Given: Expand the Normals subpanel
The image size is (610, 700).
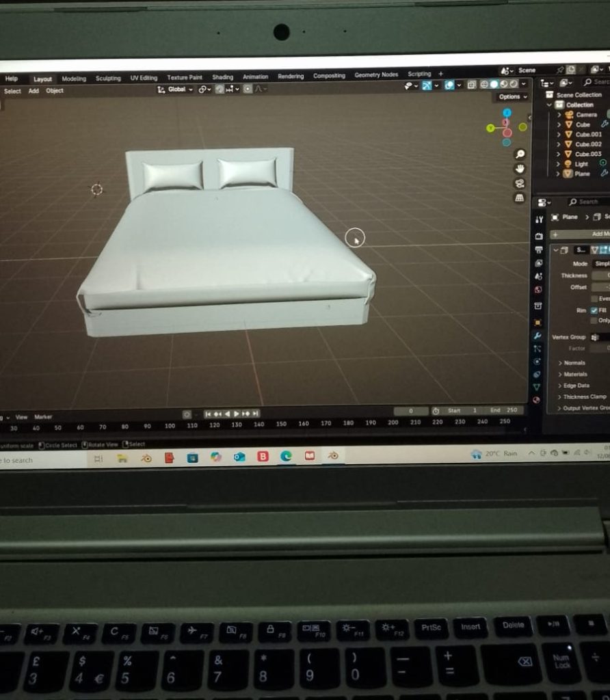Looking at the screenshot, I should click(573, 363).
